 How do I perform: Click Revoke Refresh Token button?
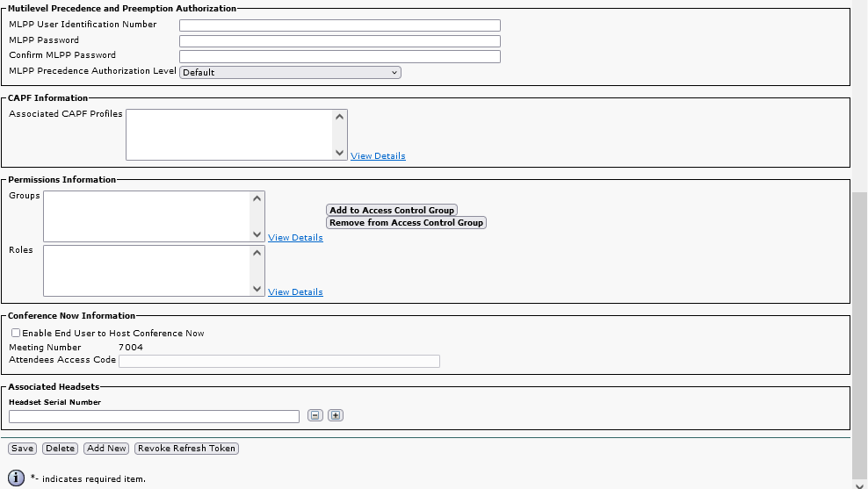(186, 449)
